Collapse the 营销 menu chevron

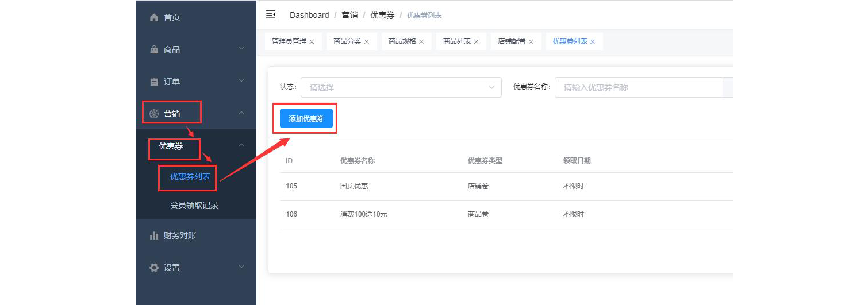pos(241,113)
